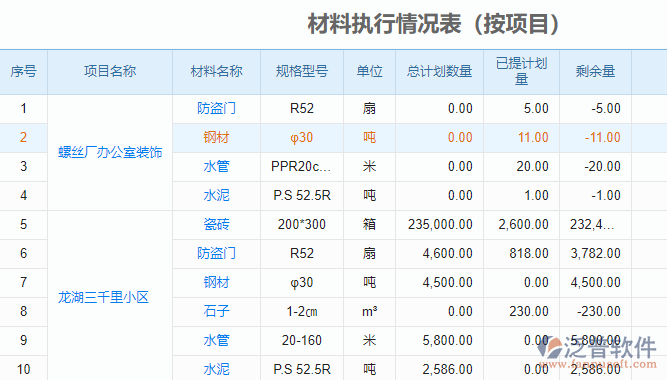The image size is (667, 380).
Task: Select total plan value 235,000.00
Action: pos(440,224)
